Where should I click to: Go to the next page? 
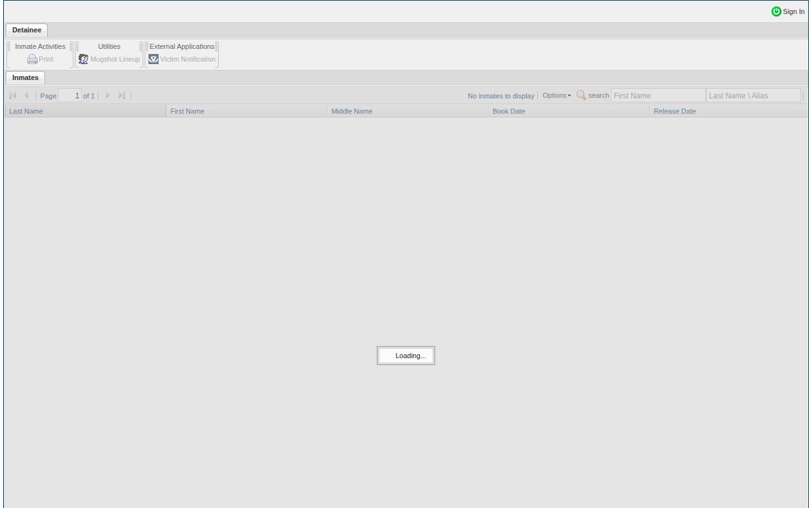coord(107,95)
